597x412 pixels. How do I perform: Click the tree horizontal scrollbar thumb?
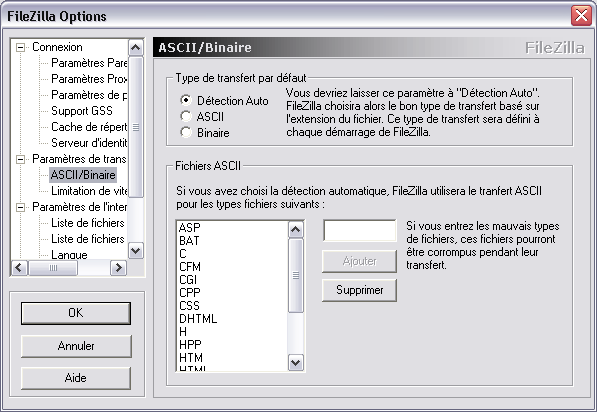[53, 268]
